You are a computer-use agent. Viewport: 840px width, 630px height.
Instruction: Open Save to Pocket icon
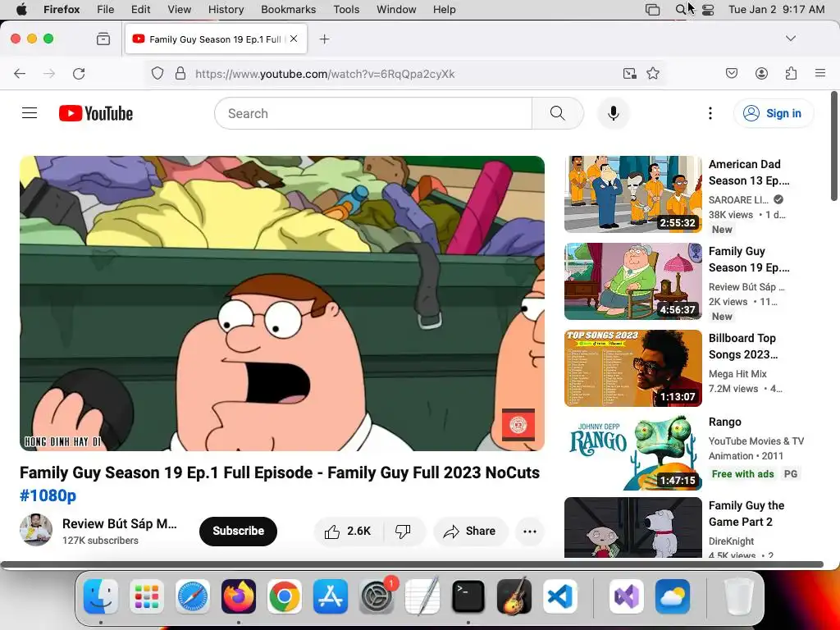click(x=731, y=73)
